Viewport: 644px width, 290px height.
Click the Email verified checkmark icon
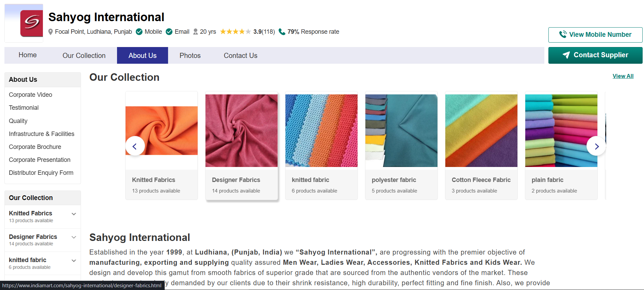point(169,32)
